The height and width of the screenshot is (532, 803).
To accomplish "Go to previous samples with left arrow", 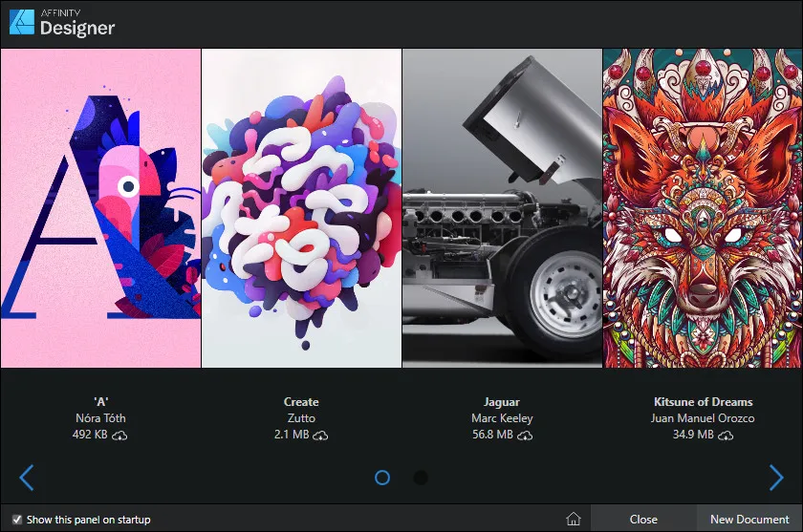I will (27, 478).
